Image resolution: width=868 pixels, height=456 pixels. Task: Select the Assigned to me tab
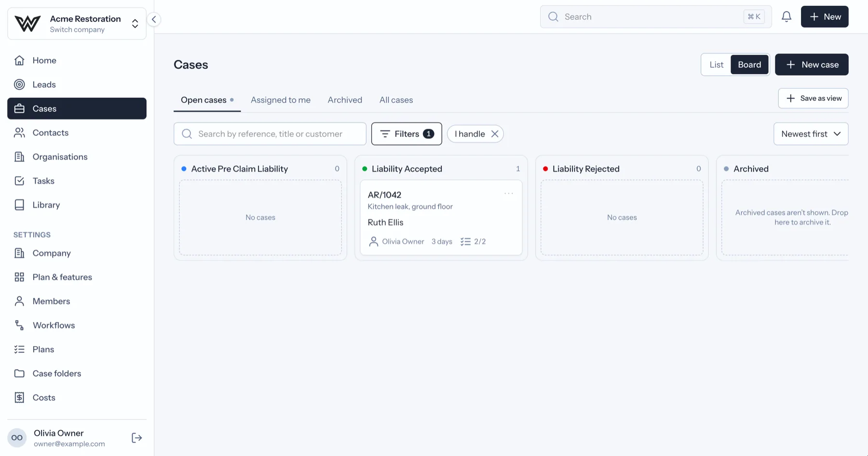[x=281, y=100]
